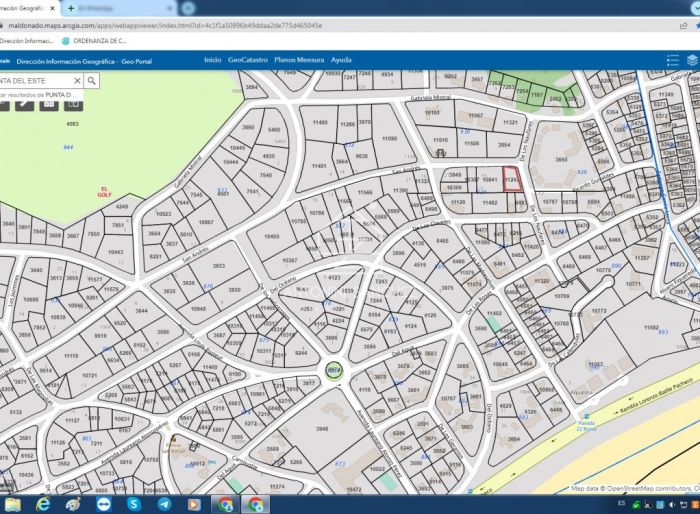
Task: Open the media player taskbar icon
Action: [194, 505]
